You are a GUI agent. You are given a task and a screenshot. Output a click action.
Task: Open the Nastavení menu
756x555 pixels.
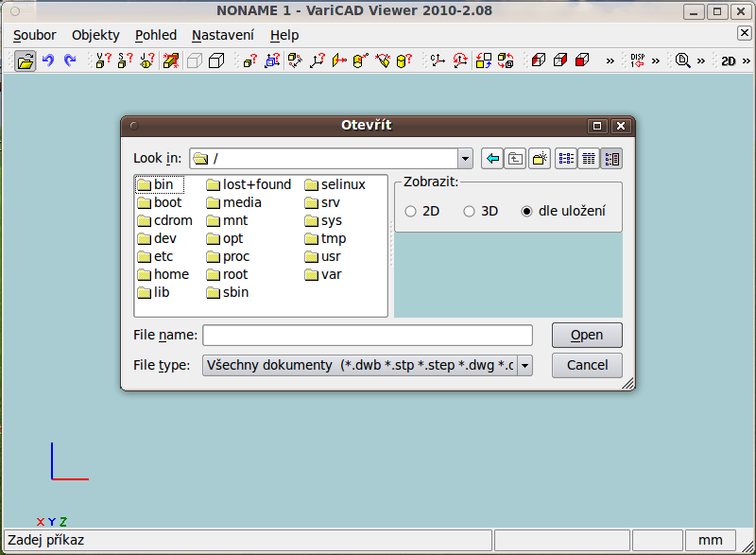(223, 35)
